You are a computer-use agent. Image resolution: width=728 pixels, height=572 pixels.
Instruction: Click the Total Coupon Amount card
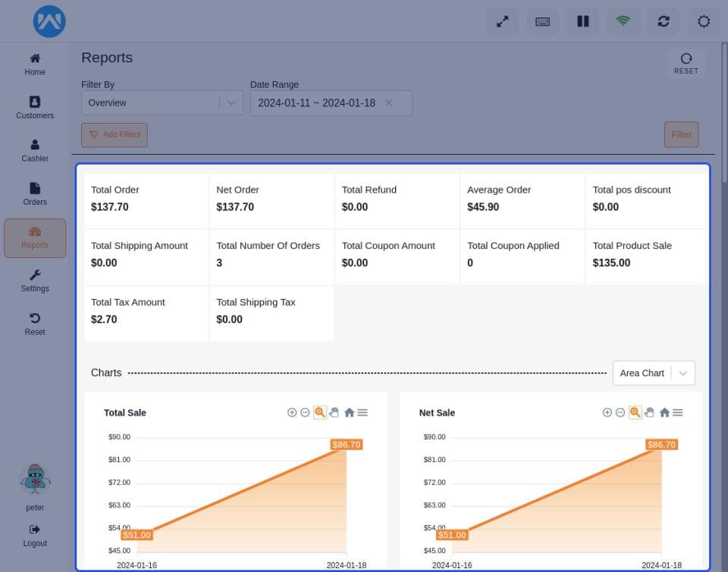pyautogui.click(x=397, y=256)
